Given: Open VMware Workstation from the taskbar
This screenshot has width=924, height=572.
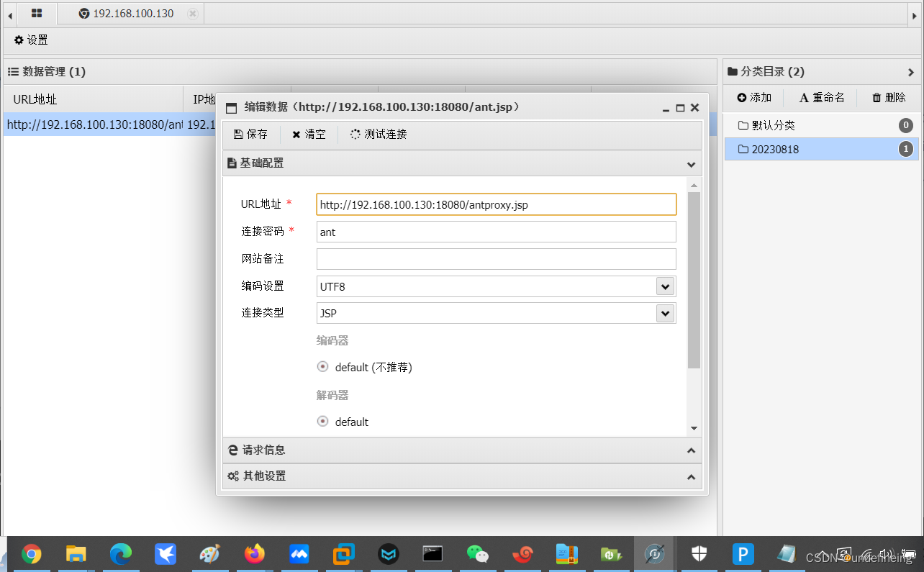Looking at the screenshot, I should point(344,554).
